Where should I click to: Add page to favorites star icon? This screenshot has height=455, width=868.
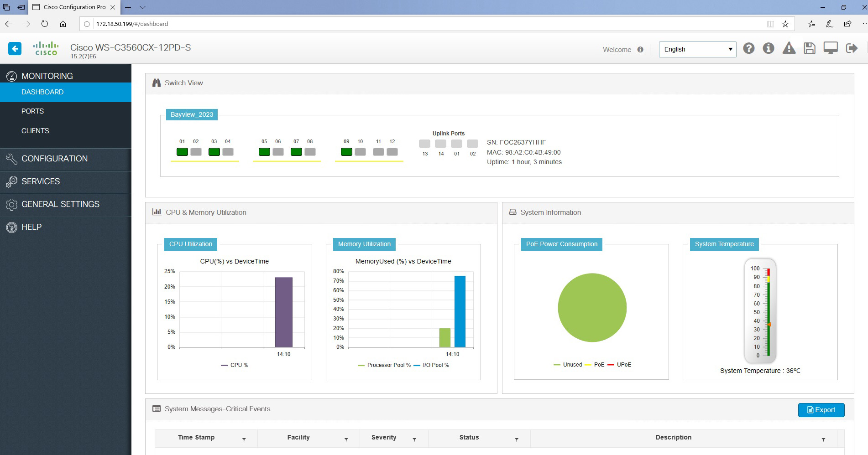pyautogui.click(x=785, y=24)
